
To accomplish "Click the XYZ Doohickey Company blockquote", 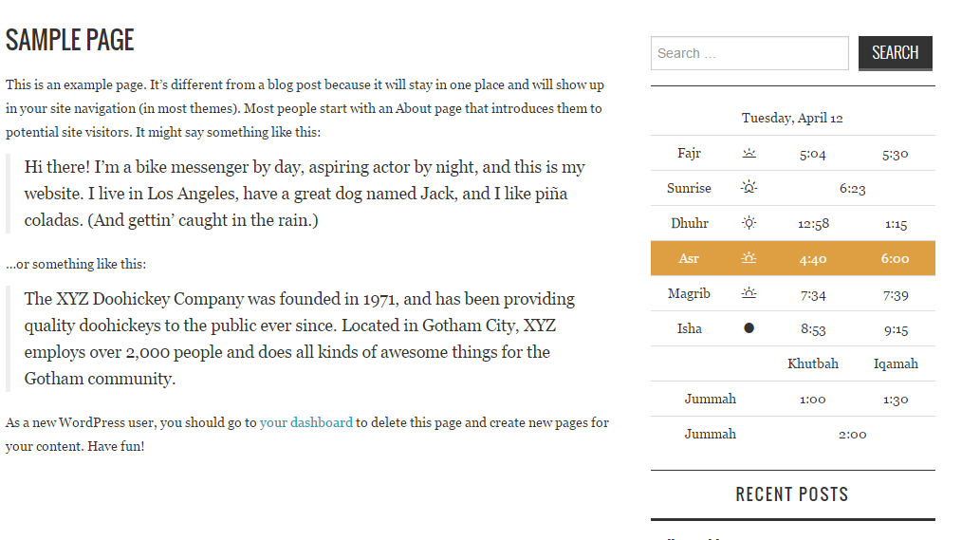I will click(x=290, y=339).
